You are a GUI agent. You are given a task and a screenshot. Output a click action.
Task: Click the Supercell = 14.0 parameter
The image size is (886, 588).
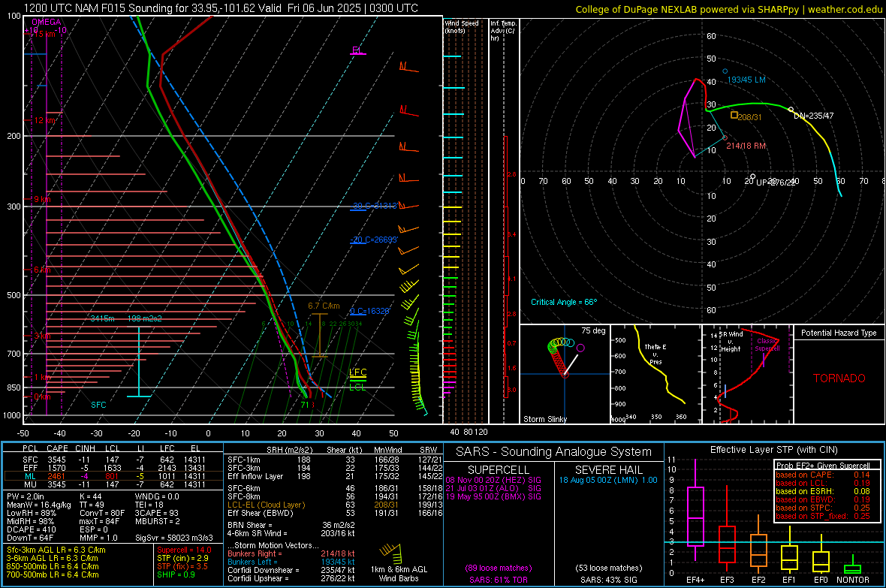[x=184, y=550]
